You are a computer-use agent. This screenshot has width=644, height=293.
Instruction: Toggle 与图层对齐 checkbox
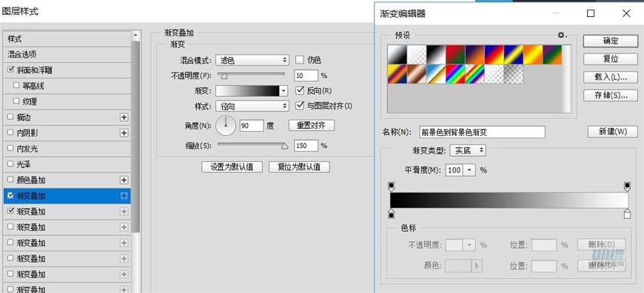[x=299, y=106]
